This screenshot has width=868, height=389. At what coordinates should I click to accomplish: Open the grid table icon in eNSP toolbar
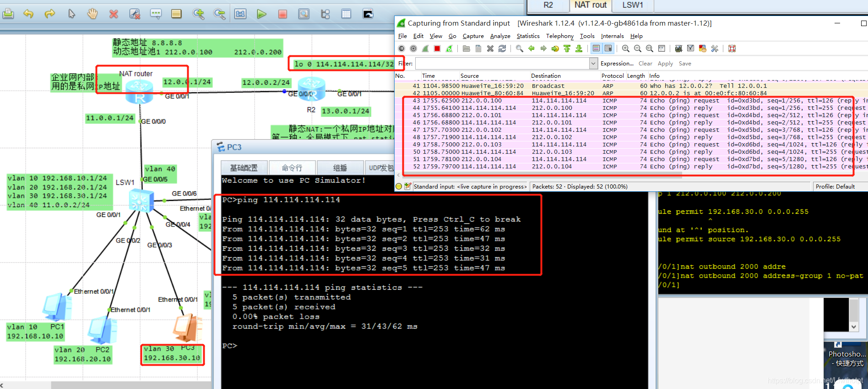click(346, 14)
